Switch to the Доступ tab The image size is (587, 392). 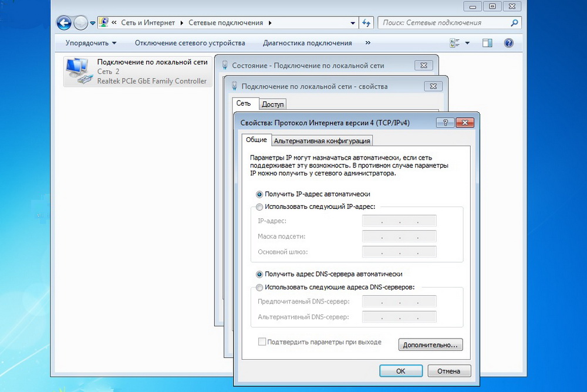(272, 103)
